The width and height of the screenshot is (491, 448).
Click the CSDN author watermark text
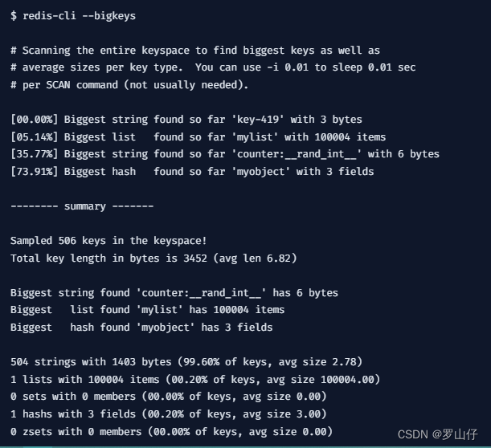[x=437, y=434]
